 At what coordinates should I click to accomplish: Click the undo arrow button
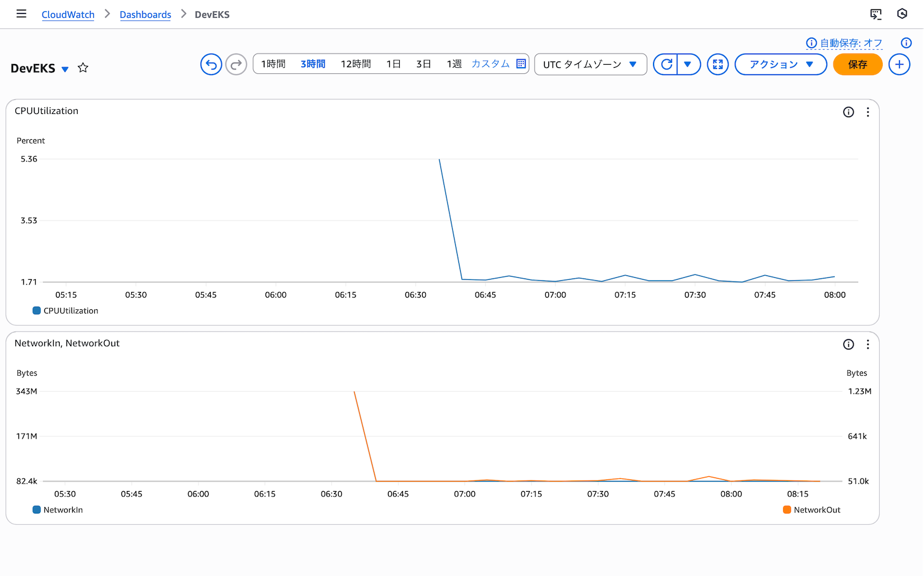pos(211,64)
